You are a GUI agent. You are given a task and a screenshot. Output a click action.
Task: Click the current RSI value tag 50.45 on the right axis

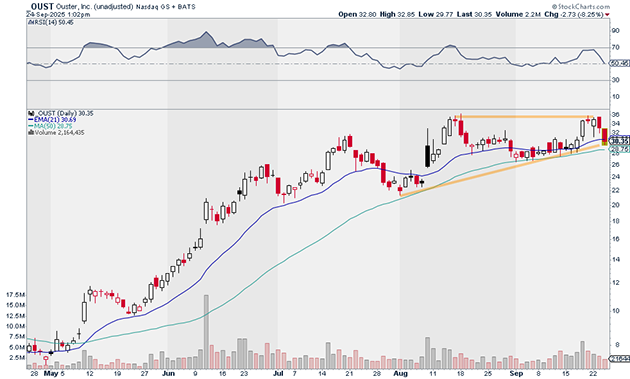(619, 64)
